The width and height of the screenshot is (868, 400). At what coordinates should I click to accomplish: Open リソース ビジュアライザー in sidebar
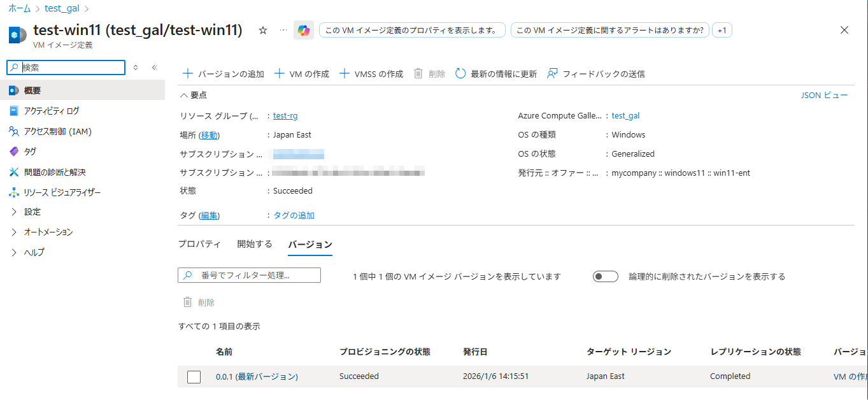[x=62, y=192]
